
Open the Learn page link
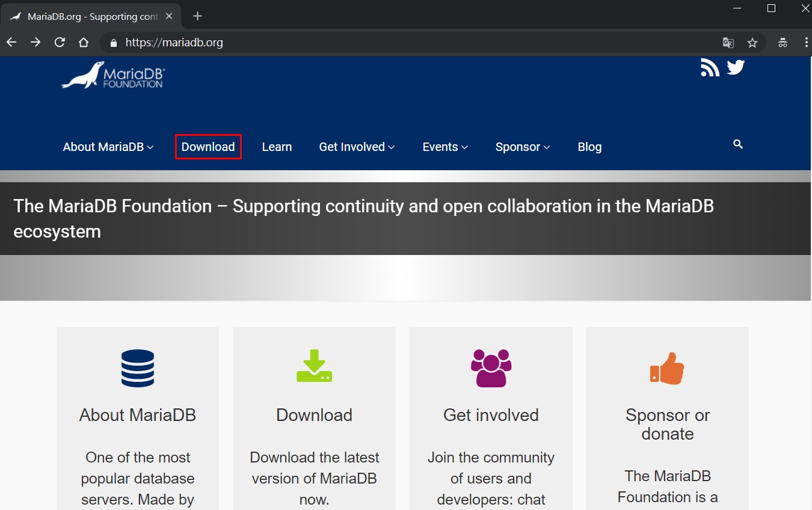(x=277, y=147)
